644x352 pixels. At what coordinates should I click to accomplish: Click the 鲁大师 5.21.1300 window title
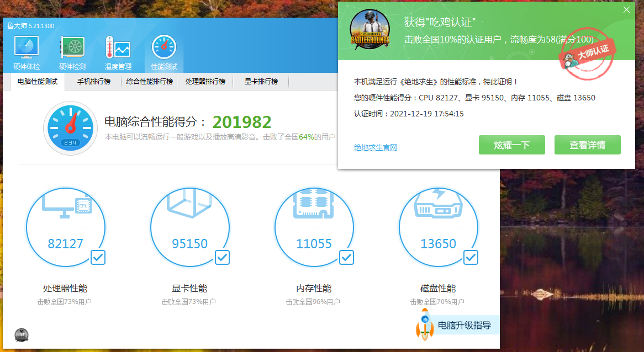pyautogui.click(x=31, y=26)
